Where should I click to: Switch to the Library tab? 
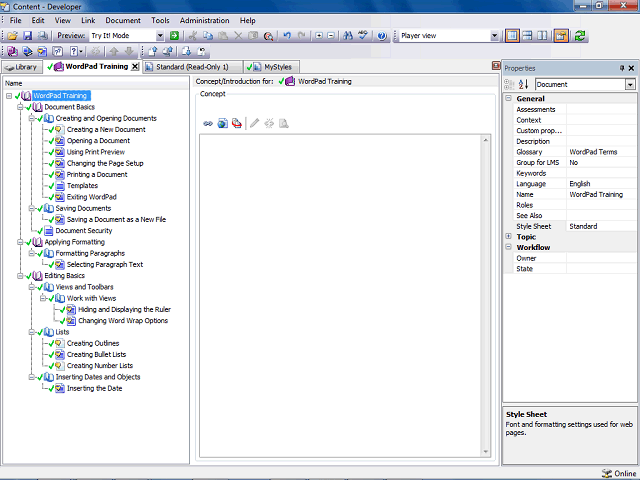[22, 67]
